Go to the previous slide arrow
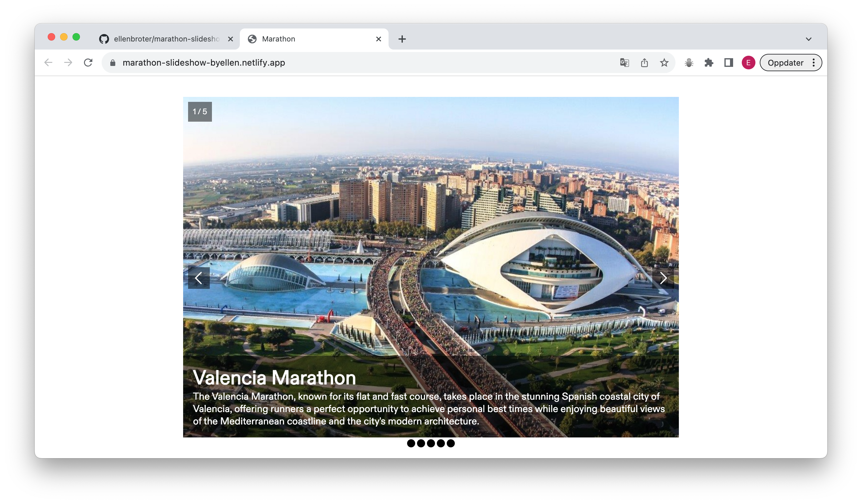 coord(199,278)
